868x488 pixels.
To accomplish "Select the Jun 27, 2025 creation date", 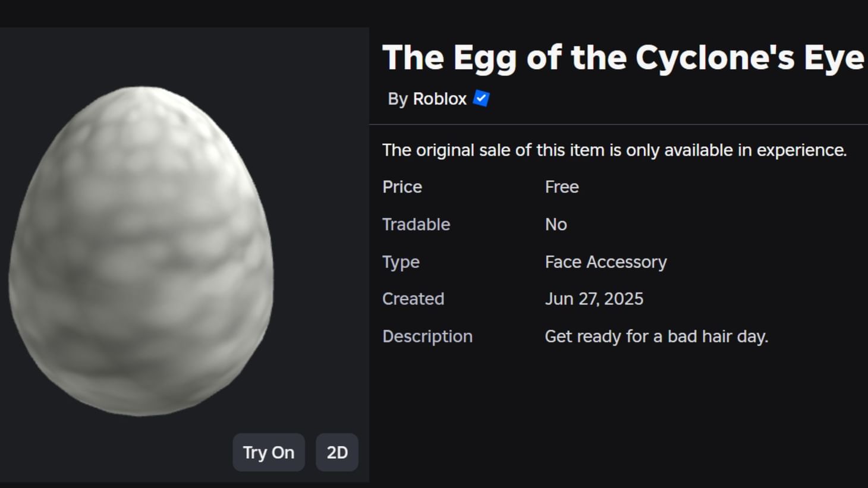I will click(x=594, y=299).
